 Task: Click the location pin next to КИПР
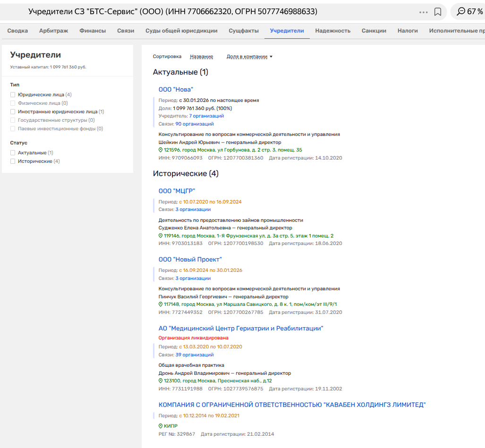[x=161, y=426]
